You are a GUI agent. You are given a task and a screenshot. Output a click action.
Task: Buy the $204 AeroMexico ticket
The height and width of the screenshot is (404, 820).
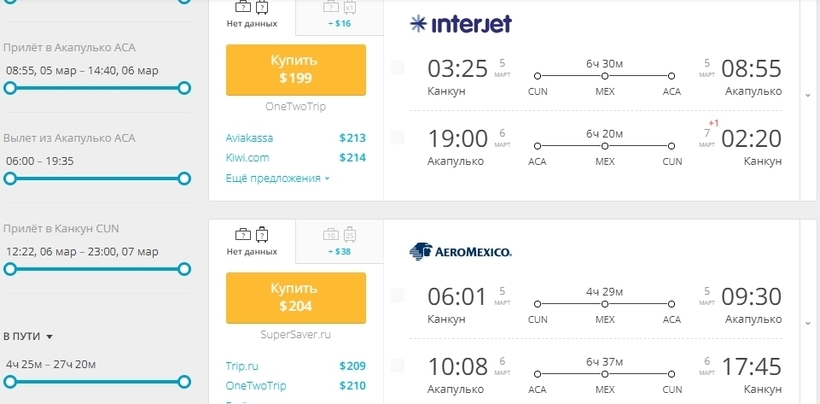[296, 297]
